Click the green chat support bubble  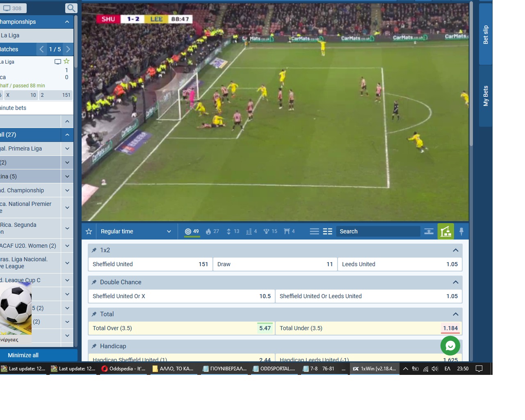coord(450,346)
